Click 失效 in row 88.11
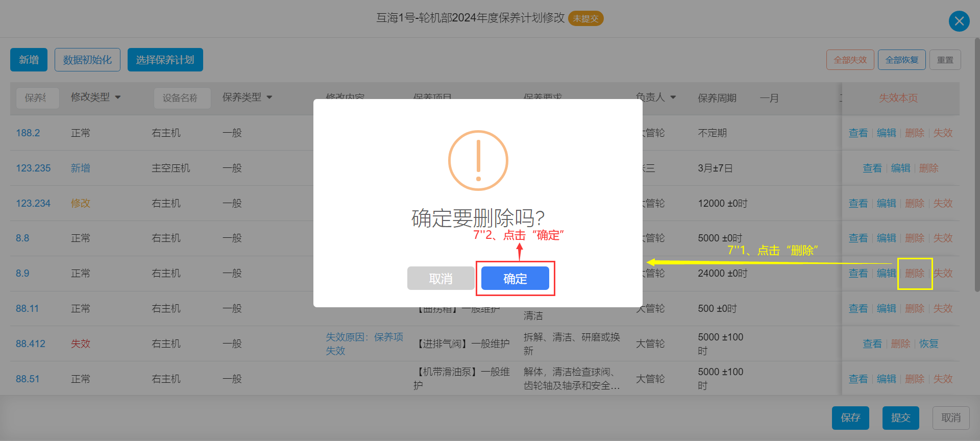The width and height of the screenshot is (980, 441). (x=943, y=308)
